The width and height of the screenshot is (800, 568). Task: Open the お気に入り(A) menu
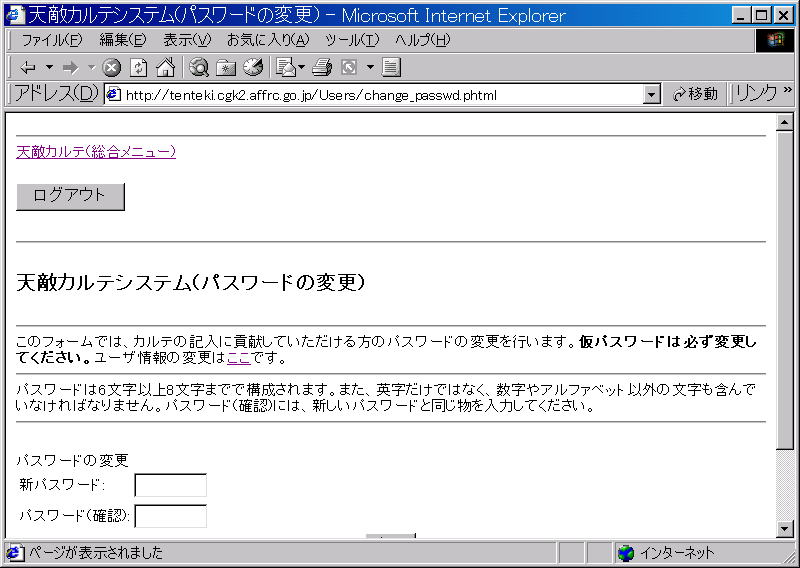click(267, 40)
